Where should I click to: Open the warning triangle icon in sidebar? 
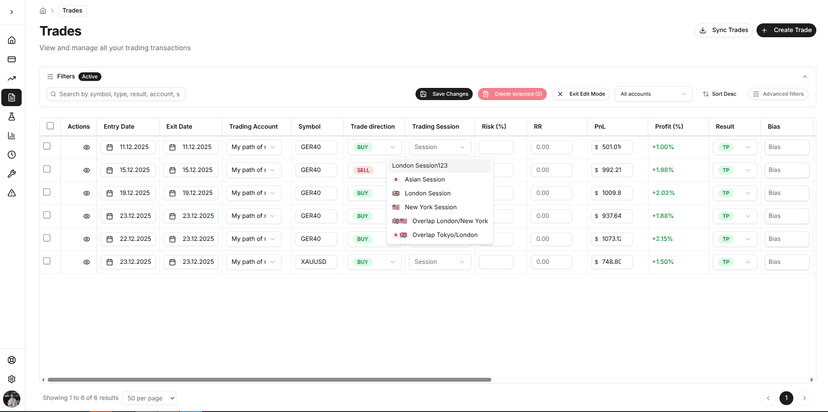(12, 193)
